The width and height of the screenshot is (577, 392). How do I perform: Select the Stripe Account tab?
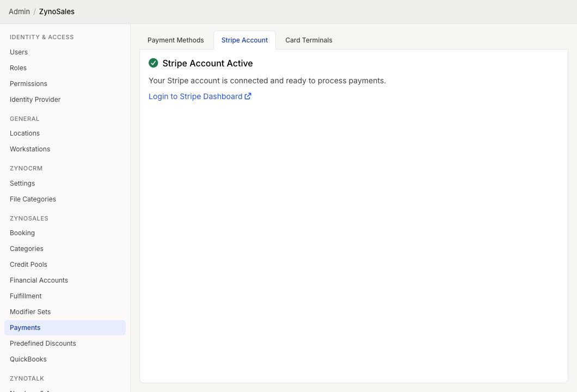pos(244,40)
